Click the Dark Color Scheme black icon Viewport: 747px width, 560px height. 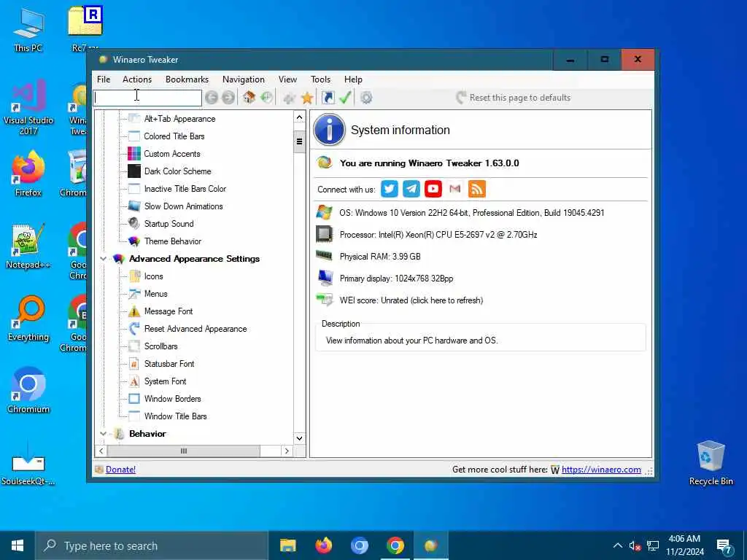pyautogui.click(x=134, y=171)
